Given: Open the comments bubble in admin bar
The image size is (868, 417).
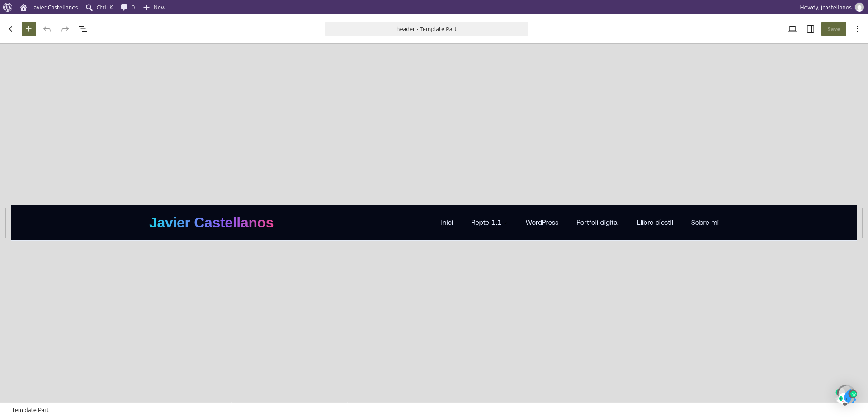Looking at the screenshot, I should pyautogui.click(x=128, y=7).
